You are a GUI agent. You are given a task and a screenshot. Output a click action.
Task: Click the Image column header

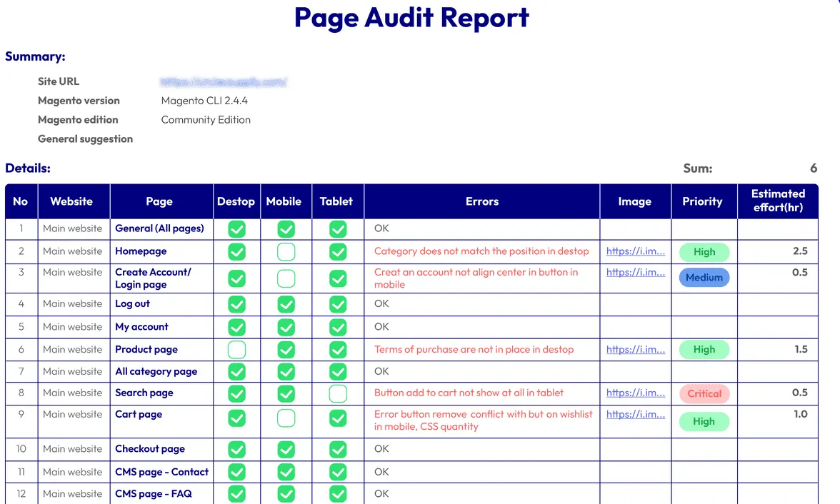point(636,201)
